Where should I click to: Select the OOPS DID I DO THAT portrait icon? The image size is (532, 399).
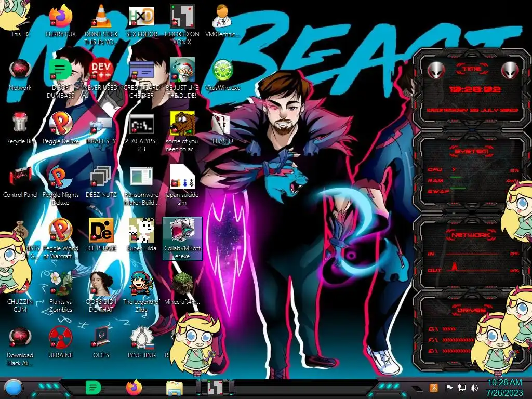(x=101, y=292)
